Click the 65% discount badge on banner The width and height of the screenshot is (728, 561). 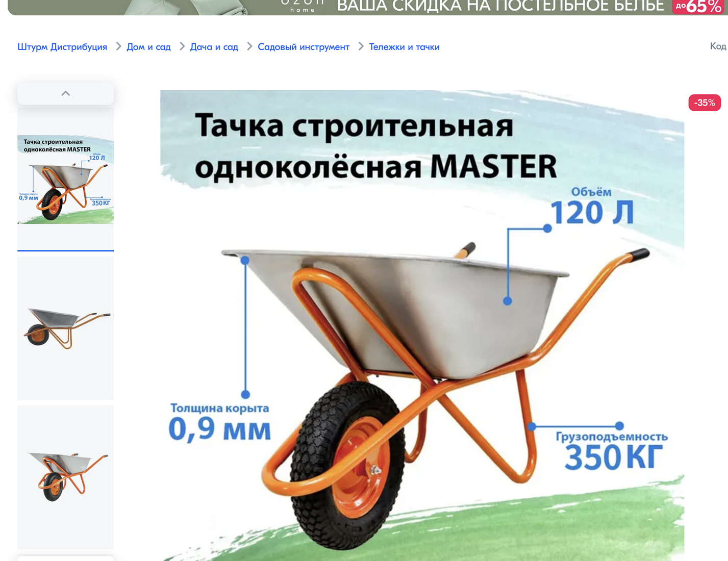pyautogui.click(x=699, y=7)
